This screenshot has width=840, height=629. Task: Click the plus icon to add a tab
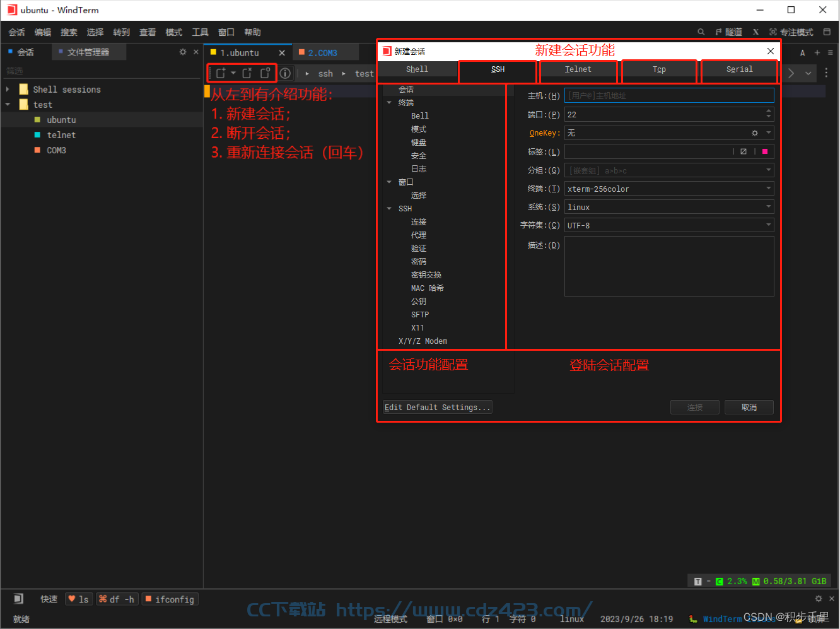click(x=817, y=52)
